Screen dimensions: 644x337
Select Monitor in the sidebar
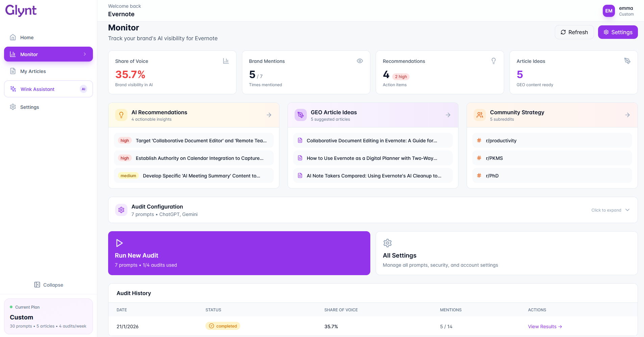coord(48,54)
